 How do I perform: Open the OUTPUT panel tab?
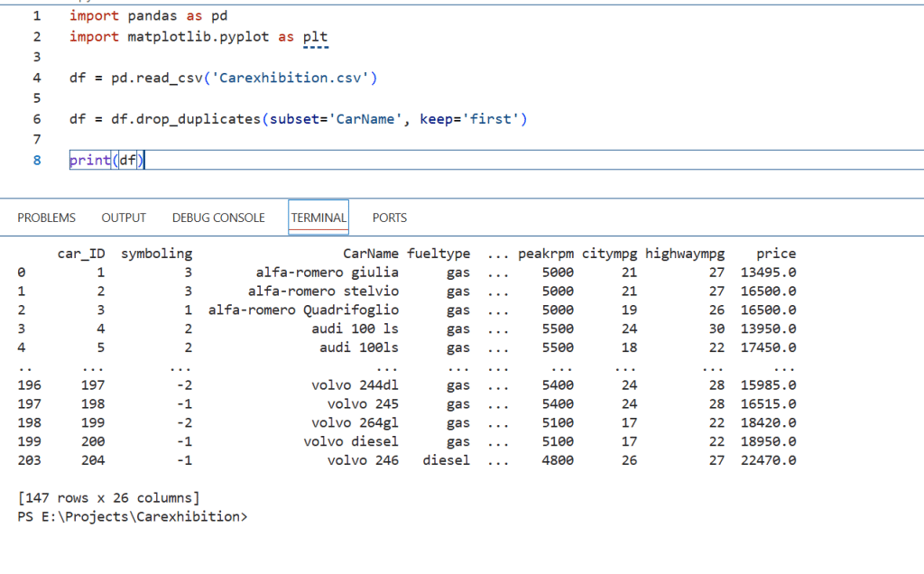(124, 218)
